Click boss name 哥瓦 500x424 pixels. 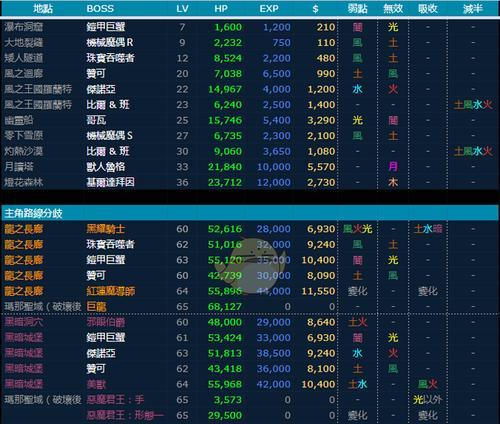click(96, 120)
